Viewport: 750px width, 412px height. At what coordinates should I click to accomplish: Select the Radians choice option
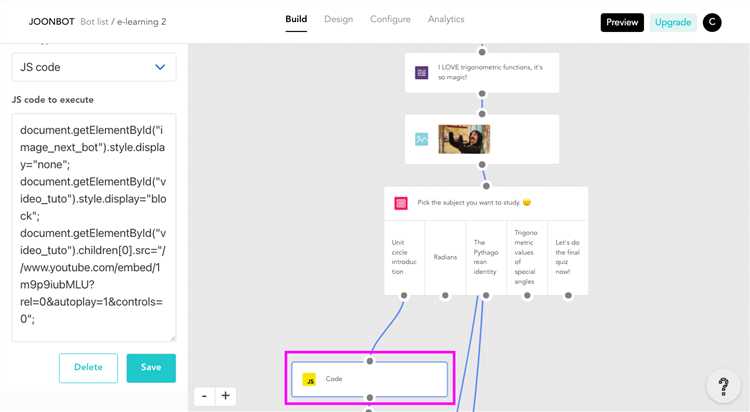point(445,257)
